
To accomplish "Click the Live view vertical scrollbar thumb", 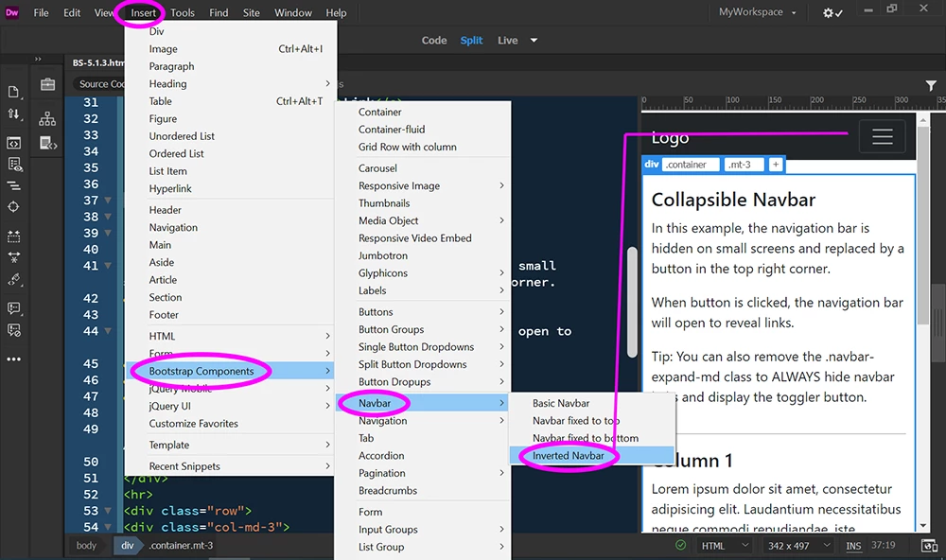I will click(922, 224).
